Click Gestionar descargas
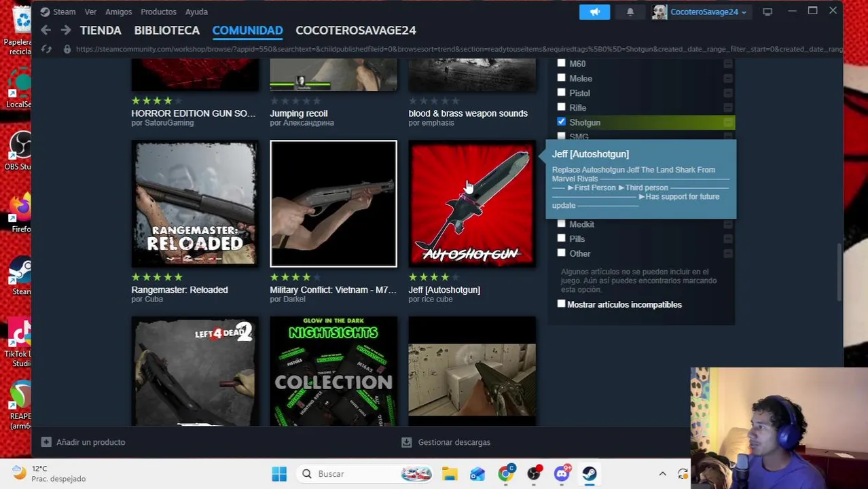868x489 pixels. pos(454,442)
